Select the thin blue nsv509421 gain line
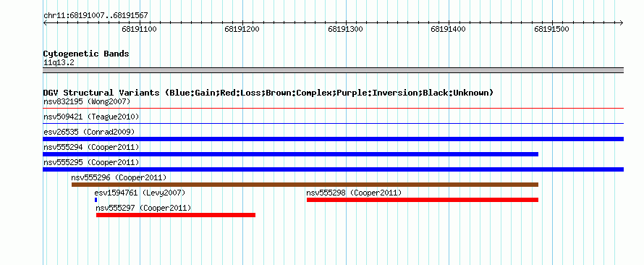The height and width of the screenshot is (265, 644). point(333,123)
